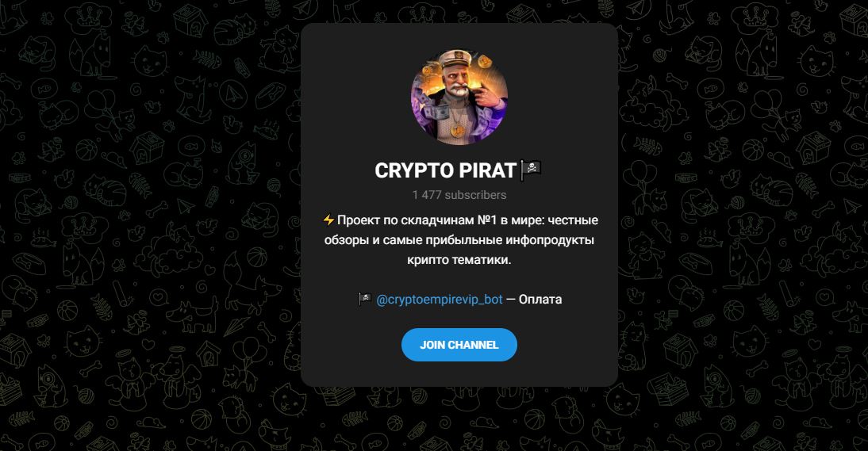Screen dimensions: 868x451
Task: Click the word 'обзоры' in description
Action: [x=346, y=240]
